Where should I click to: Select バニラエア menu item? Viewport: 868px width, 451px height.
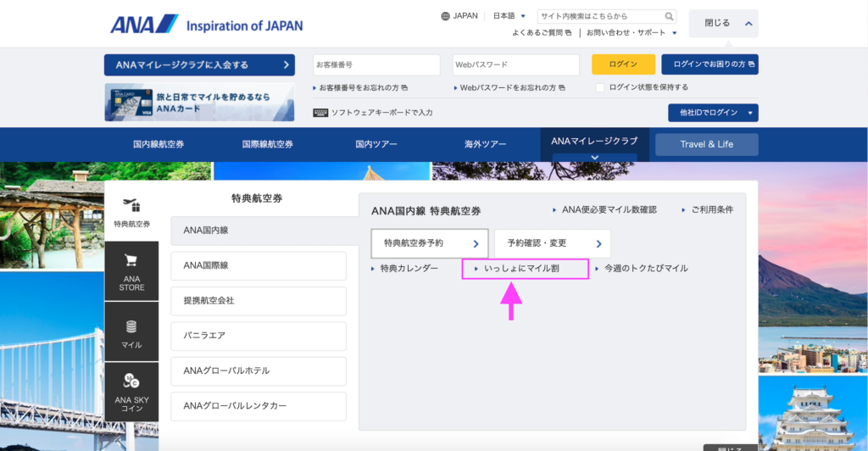point(259,336)
